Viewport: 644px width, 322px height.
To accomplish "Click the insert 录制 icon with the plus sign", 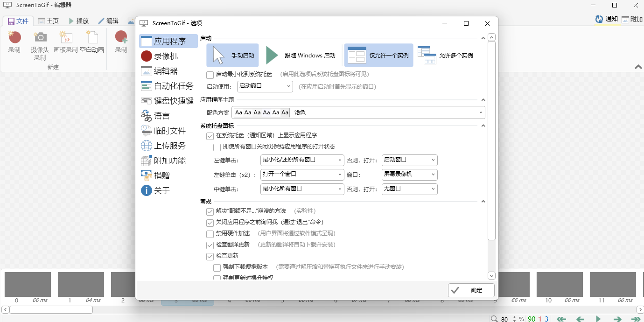I will pyautogui.click(x=121, y=42).
